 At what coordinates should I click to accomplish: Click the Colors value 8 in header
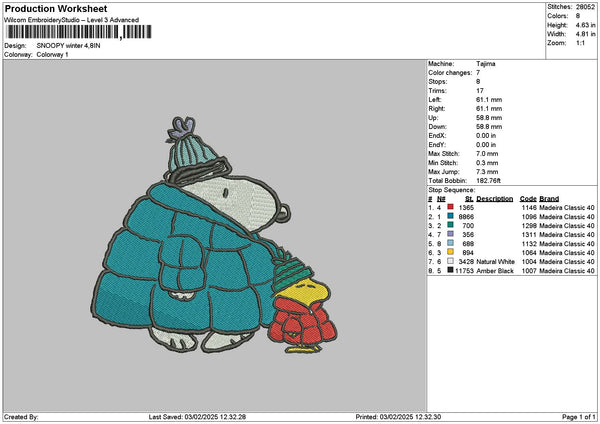coord(578,16)
